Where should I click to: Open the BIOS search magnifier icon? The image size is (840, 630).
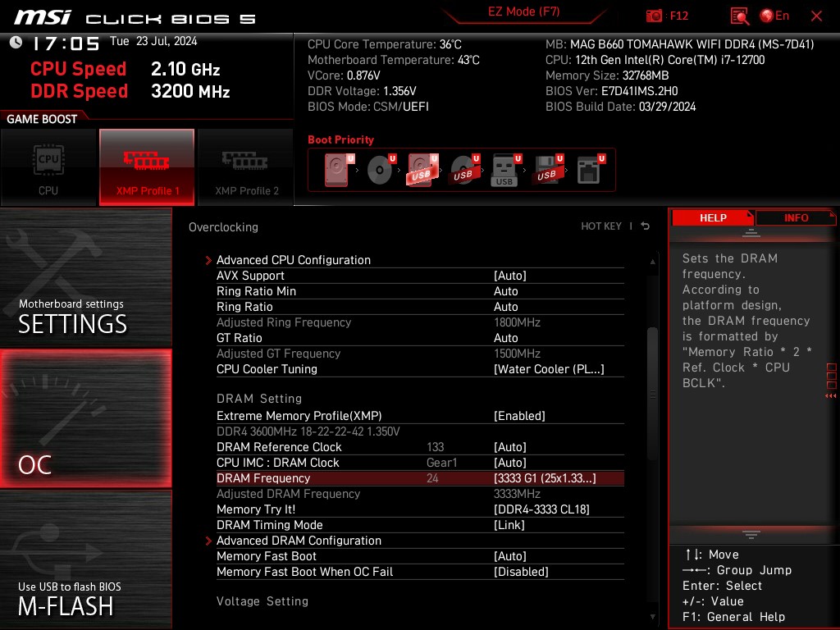[x=739, y=16]
